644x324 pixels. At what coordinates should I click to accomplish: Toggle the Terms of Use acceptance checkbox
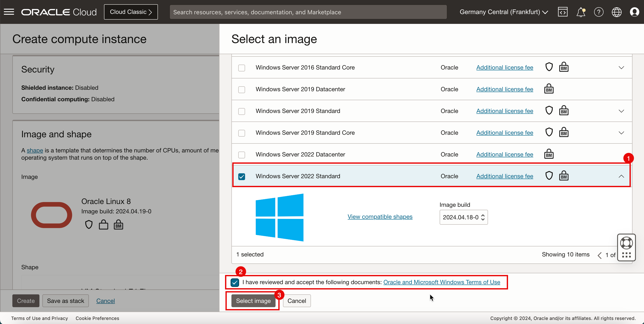click(235, 282)
